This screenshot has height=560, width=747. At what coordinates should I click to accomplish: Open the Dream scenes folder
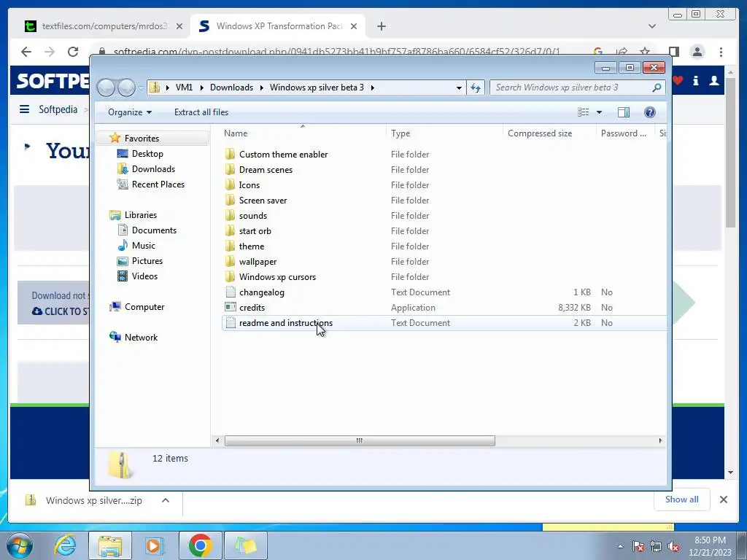click(266, 169)
